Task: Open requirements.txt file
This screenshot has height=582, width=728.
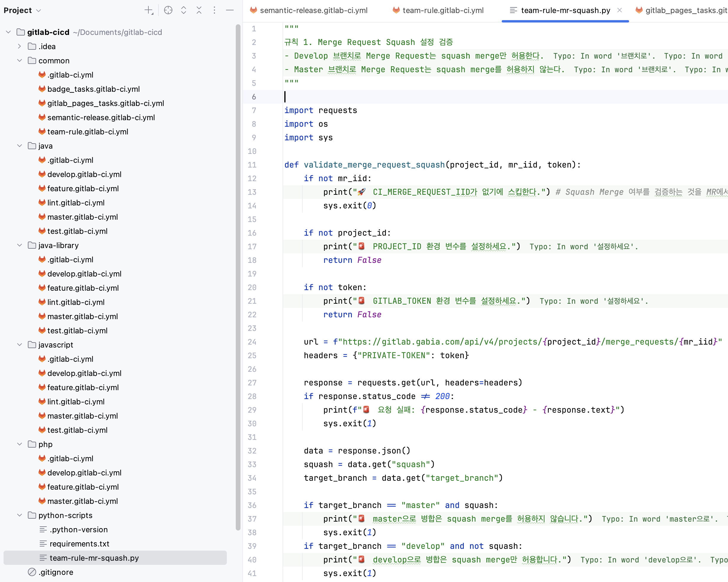Action: 79,544
